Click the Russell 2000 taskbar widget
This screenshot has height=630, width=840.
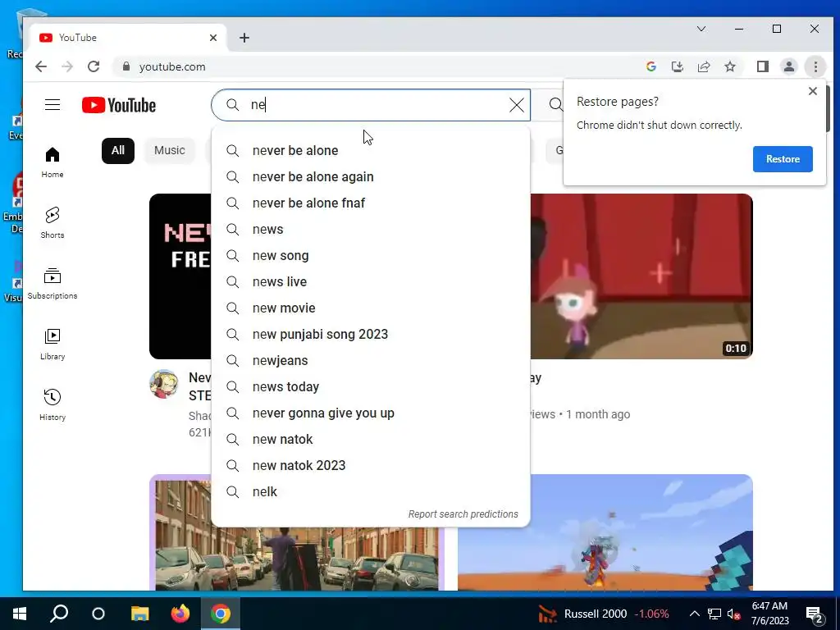pos(604,614)
